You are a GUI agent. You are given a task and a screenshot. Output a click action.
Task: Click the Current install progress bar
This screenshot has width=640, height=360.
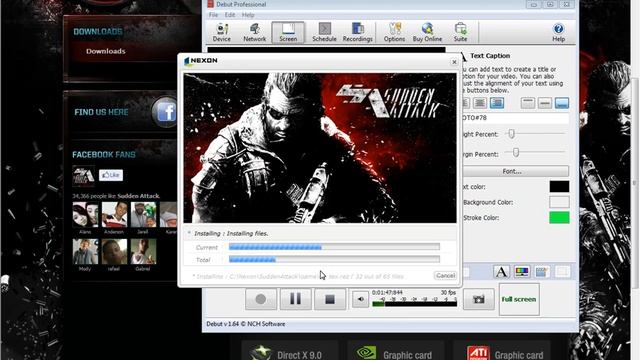[334, 247]
